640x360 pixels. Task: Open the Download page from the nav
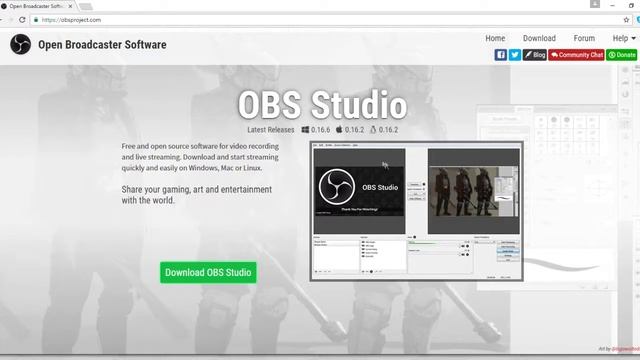[539, 38]
